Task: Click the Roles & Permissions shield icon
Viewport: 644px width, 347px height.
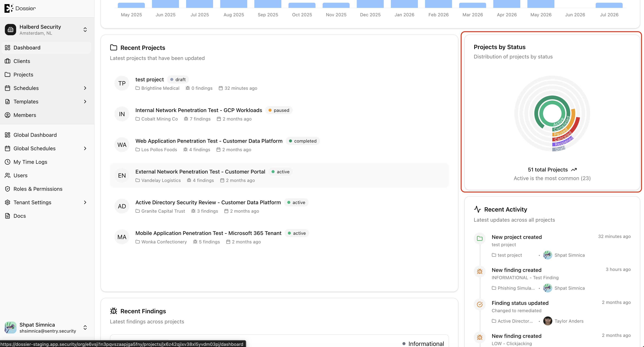Action: tap(8, 189)
